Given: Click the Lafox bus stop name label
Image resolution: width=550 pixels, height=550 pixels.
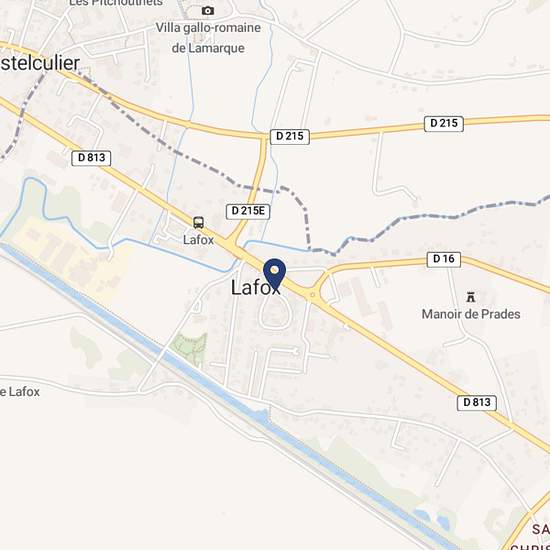Looking at the screenshot, I should click(198, 240).
